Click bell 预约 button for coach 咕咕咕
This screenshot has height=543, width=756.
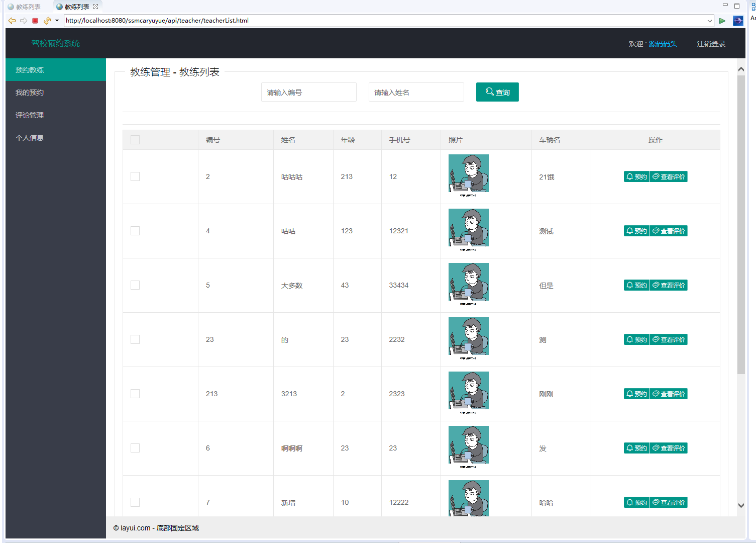click(636, 176)
